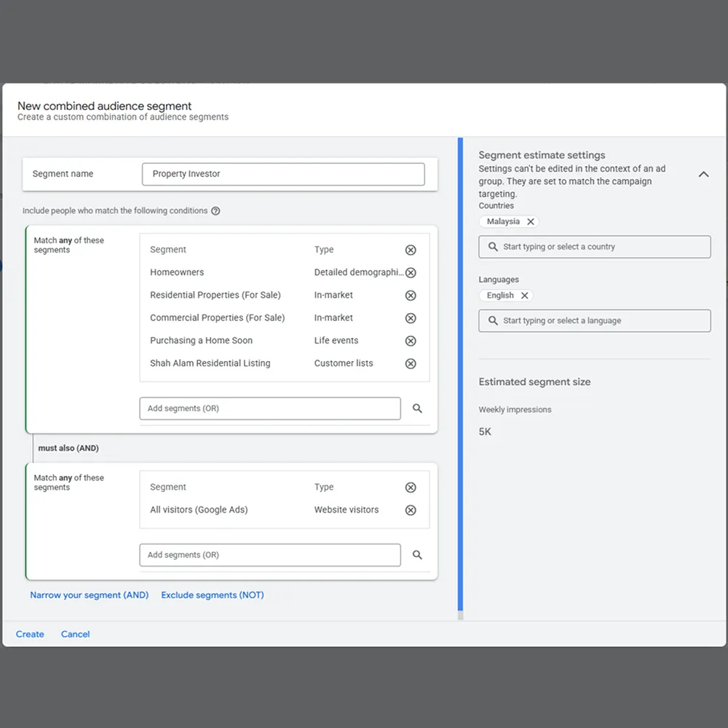This screenshot has width=728, height=728.
Task: Click Exclude segments (NOT) link
Action: [212, 595]
